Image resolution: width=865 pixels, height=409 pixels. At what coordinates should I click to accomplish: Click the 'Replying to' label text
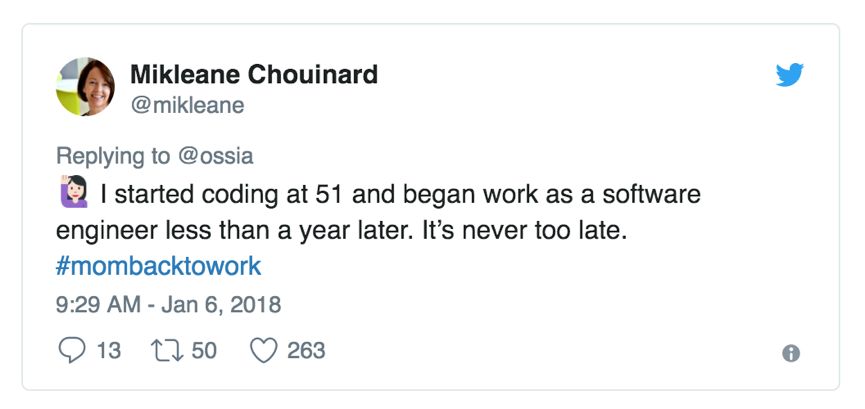click(113, 156)
